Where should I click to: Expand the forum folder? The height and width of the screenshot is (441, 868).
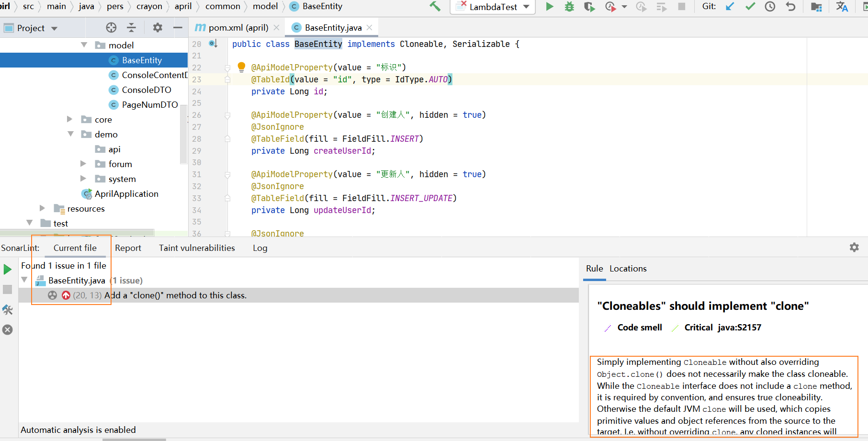pyautogui.click(x=83, y=164)
